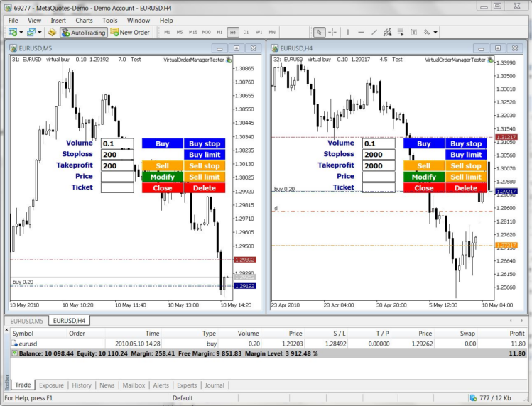Click the expert advisor icon in H4 chart corner
This screenshot has width=532, height=406.
pos(491,60)
